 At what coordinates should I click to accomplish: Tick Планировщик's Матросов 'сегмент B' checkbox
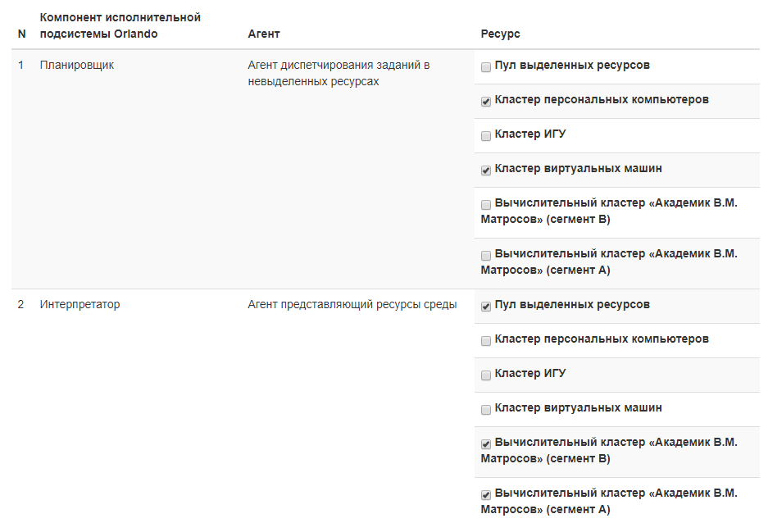[x=486, y=205]
